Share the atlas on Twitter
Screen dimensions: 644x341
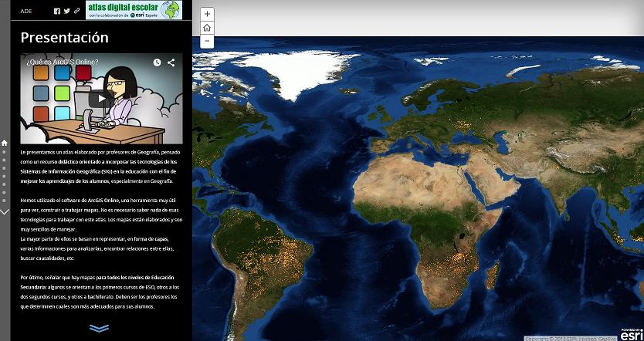(67, 11)
